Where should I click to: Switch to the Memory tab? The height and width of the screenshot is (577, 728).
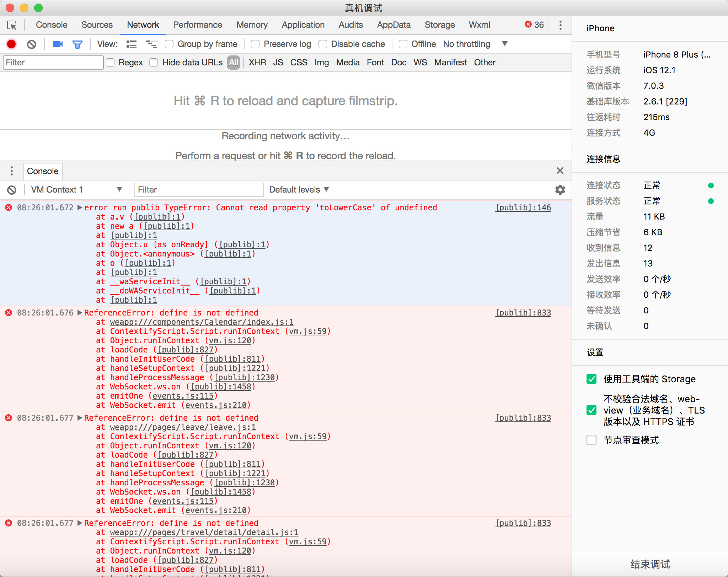point(252,25)
